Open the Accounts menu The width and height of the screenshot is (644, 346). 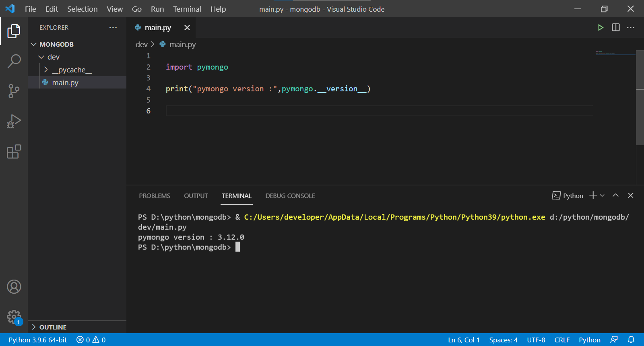[x=14, y=287]
